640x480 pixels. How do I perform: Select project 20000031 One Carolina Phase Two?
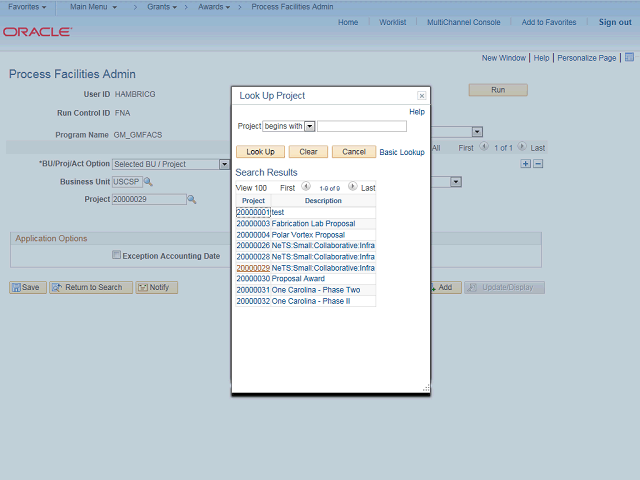[253, 290]
